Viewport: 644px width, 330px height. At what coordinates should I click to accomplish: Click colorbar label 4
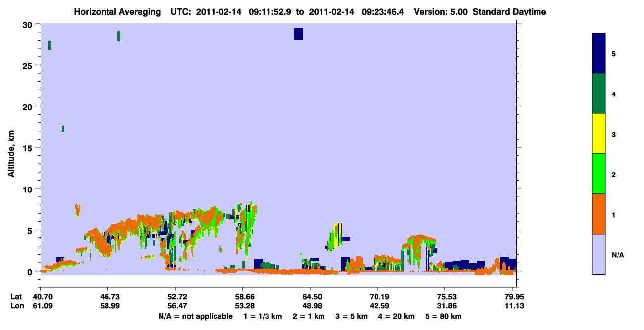click(x=614, y=94)
